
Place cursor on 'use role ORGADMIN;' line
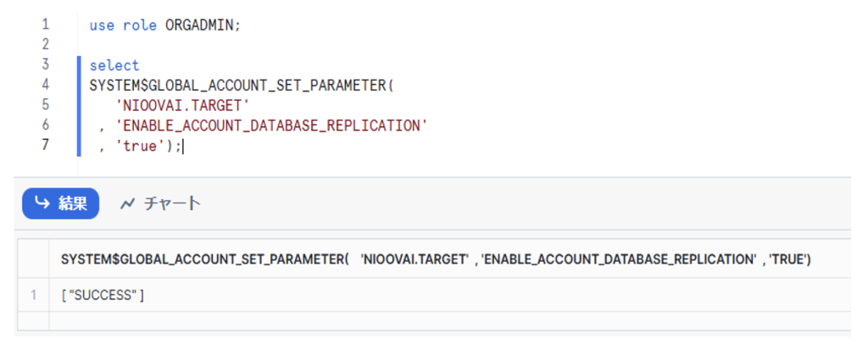165,25
